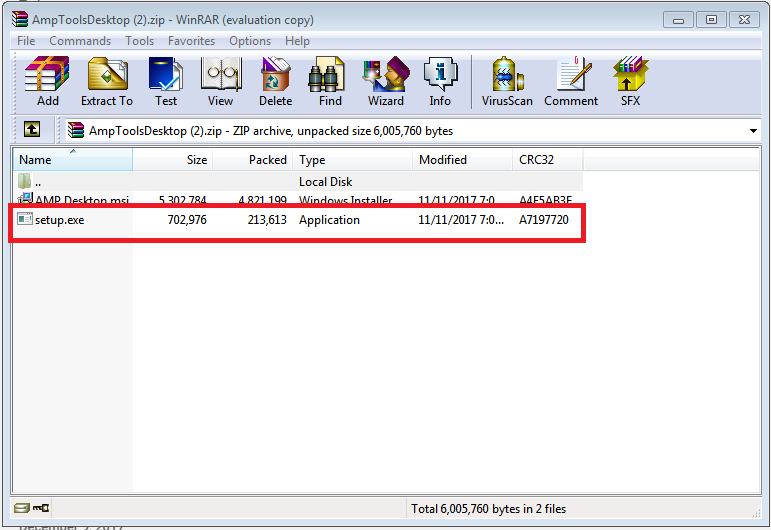Click the Delete files icon
This screenshot has height=530, width=771.
coord(275,81)
